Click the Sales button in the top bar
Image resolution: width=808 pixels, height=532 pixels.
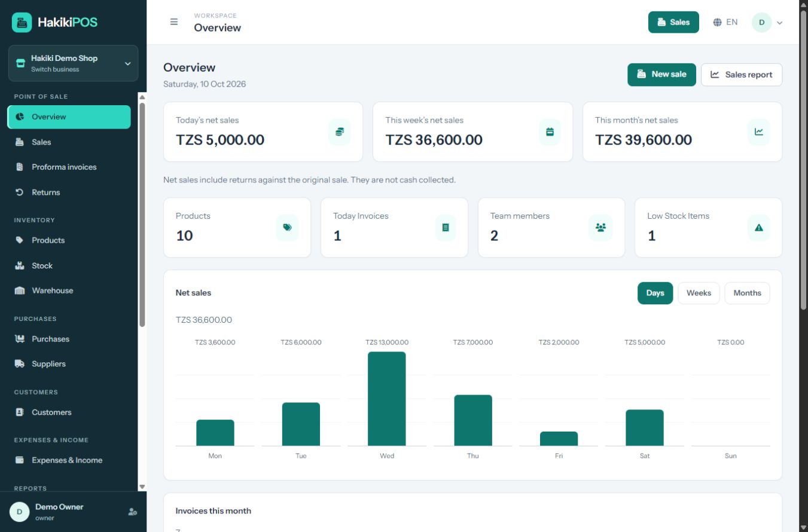pos(673,22)
